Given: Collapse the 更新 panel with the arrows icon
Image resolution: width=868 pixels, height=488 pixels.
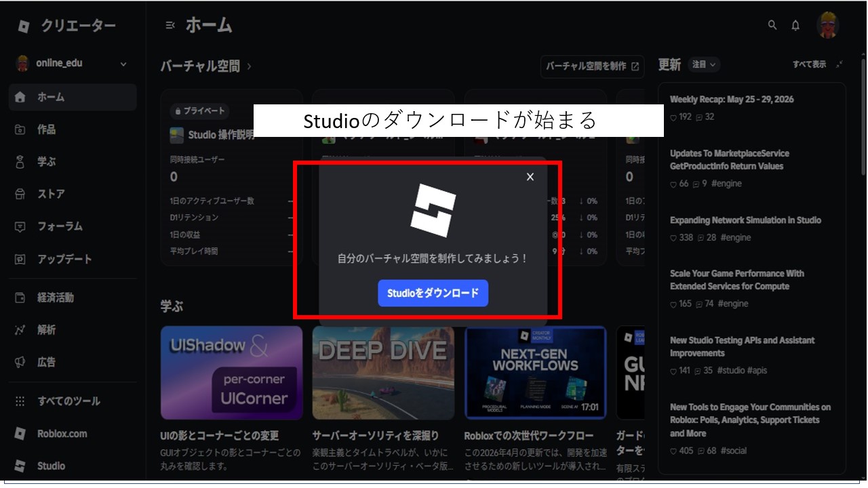Looking at the screenshot, I should (x=840, y=64).
